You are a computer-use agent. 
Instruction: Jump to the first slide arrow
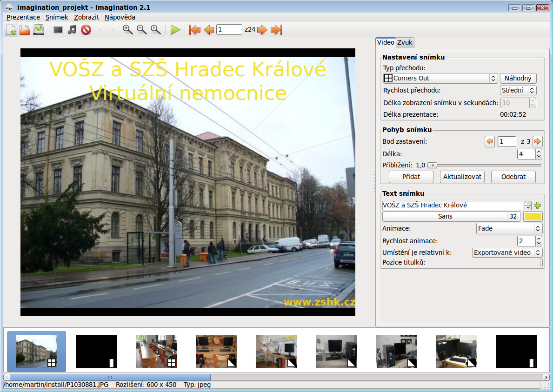coord(195,30)
